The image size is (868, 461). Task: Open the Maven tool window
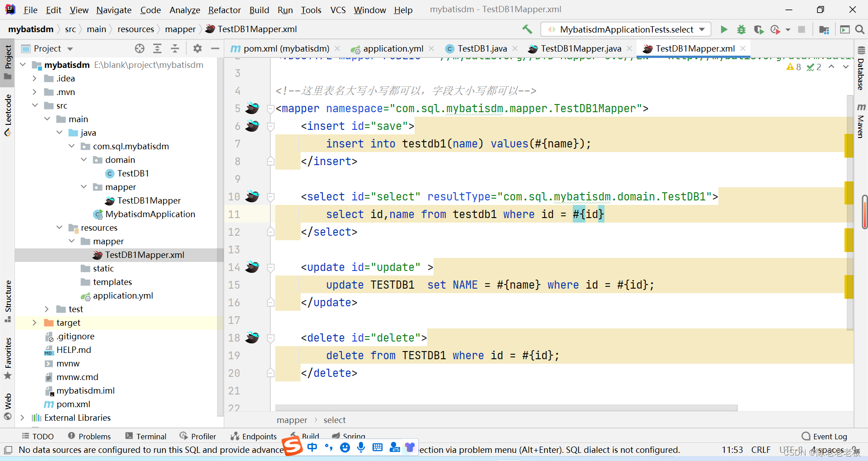(861, 120)
